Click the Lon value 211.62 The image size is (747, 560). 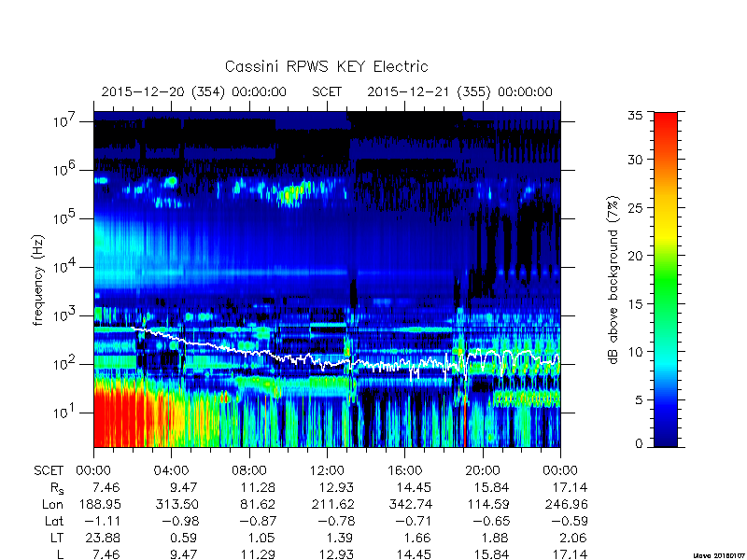[333, 504]
